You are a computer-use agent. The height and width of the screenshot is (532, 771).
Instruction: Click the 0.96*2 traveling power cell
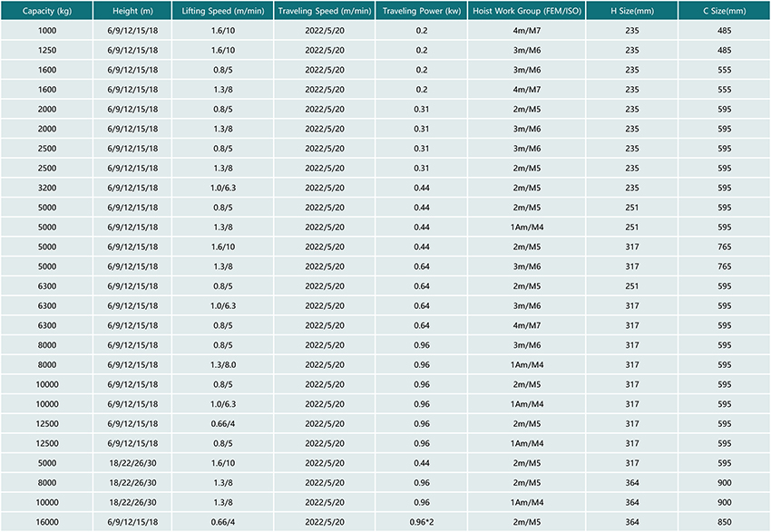click(422, 522)
